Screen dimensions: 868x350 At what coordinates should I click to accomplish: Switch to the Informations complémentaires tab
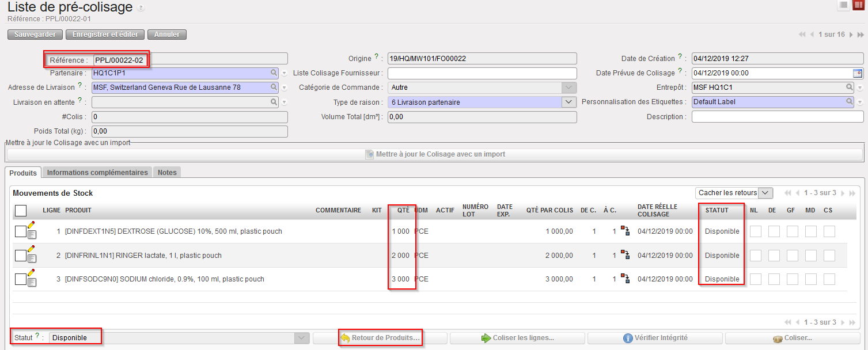pos(97,172)
